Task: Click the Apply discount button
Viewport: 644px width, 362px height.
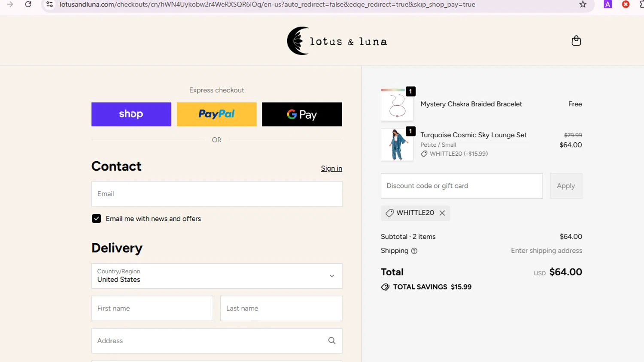Action: tap(566, 186)
